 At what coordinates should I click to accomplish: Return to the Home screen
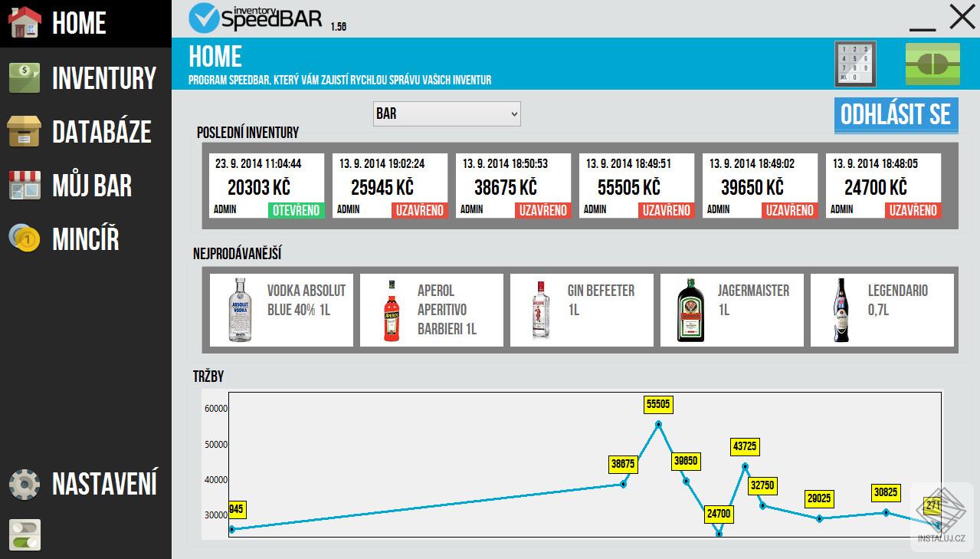[x=79, y=23]
